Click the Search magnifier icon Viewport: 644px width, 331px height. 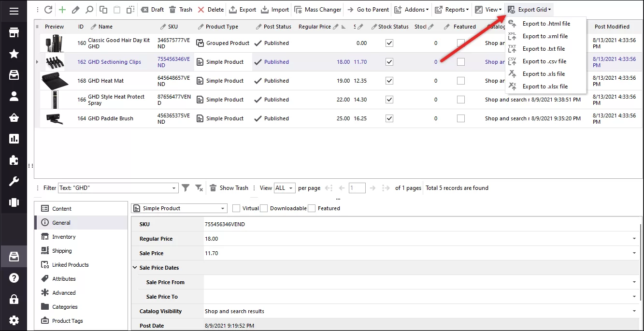click(x=89, y=9)
